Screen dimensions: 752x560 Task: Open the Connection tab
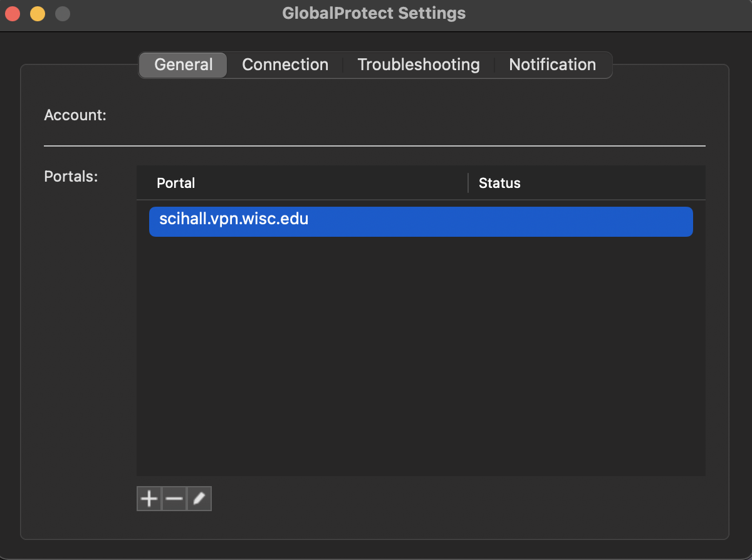[x=285, y=65]
